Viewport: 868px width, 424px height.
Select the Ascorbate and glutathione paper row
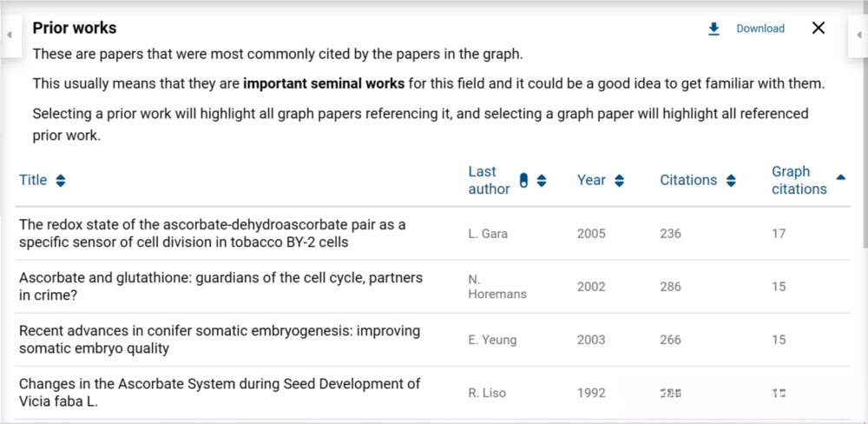tap(220, 287)
